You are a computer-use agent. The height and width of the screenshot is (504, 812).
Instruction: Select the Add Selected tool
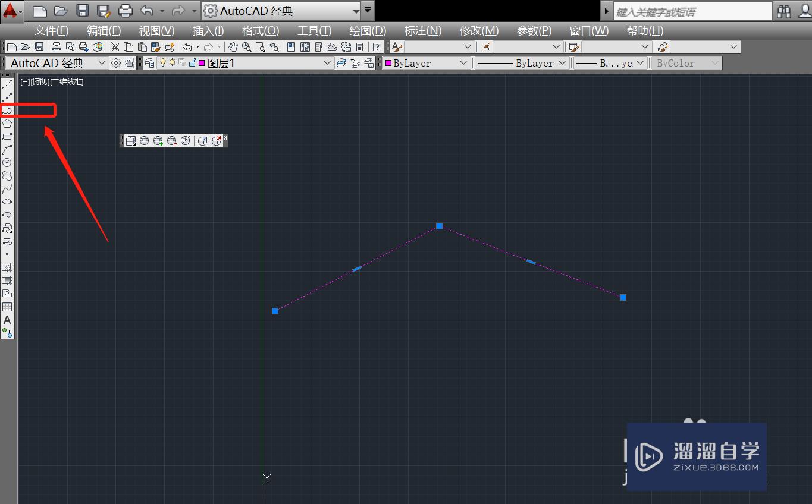[x=7, y=332]
